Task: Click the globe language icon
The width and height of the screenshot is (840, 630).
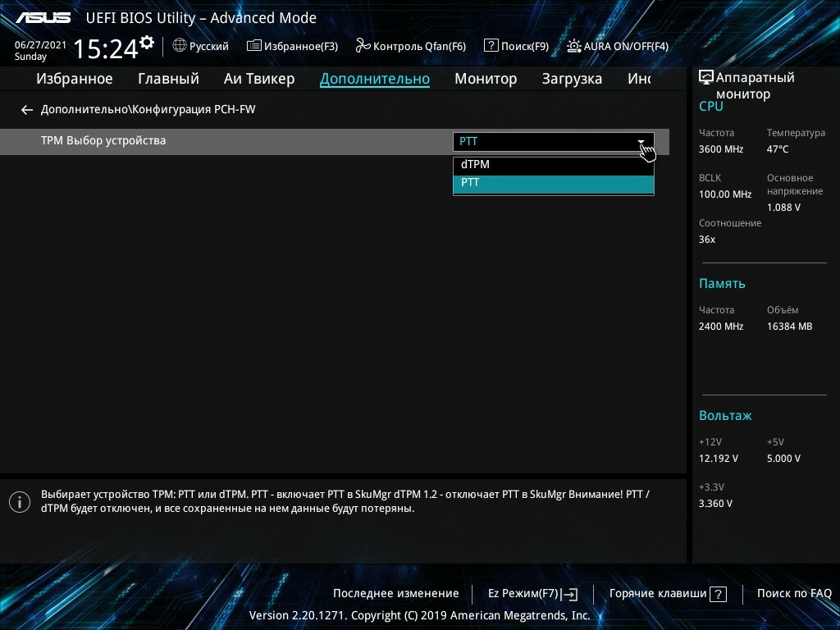Action: (x=180, y=46)
